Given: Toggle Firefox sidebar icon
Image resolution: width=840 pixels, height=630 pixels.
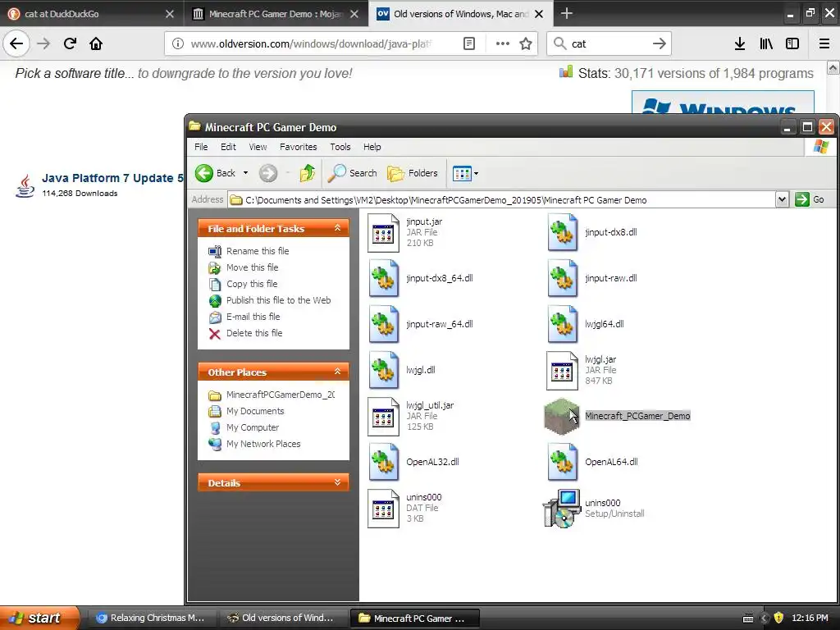Looking at the screenshot, I should coord(792,43).
